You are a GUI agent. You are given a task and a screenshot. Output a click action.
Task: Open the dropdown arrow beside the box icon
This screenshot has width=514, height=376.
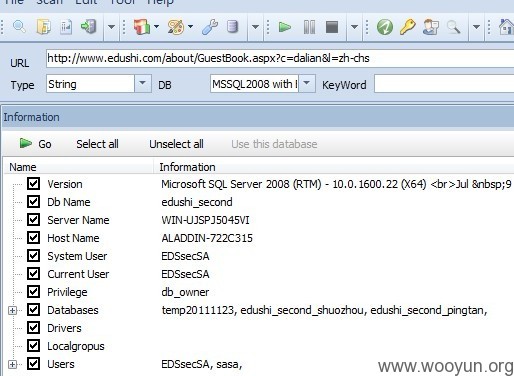point(156,26)
